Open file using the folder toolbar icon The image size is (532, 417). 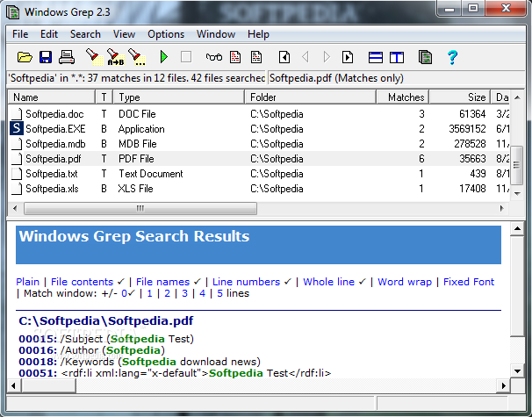pos(25,57)
